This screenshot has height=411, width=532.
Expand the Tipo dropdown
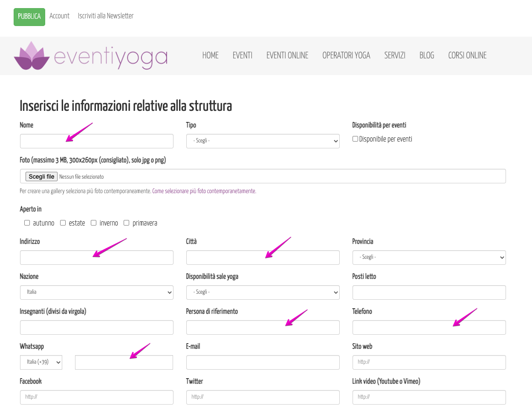coord(263,141)
